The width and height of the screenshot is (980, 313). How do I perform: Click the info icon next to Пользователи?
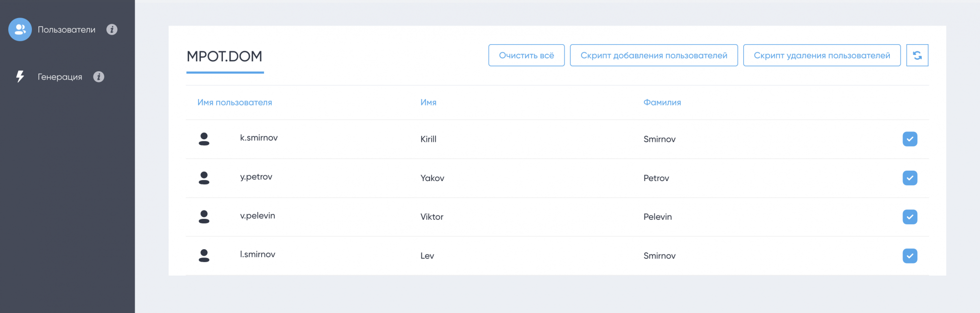click(112, 29)
